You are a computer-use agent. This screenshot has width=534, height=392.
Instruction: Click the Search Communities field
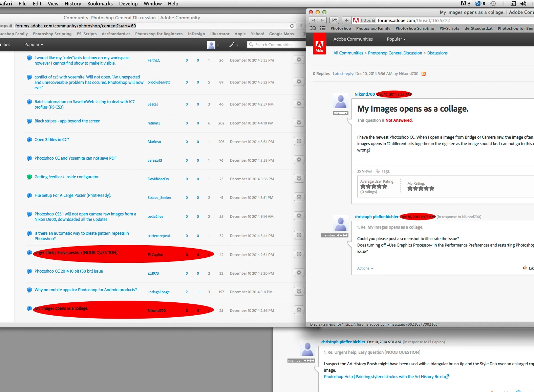tap(277, 45)
